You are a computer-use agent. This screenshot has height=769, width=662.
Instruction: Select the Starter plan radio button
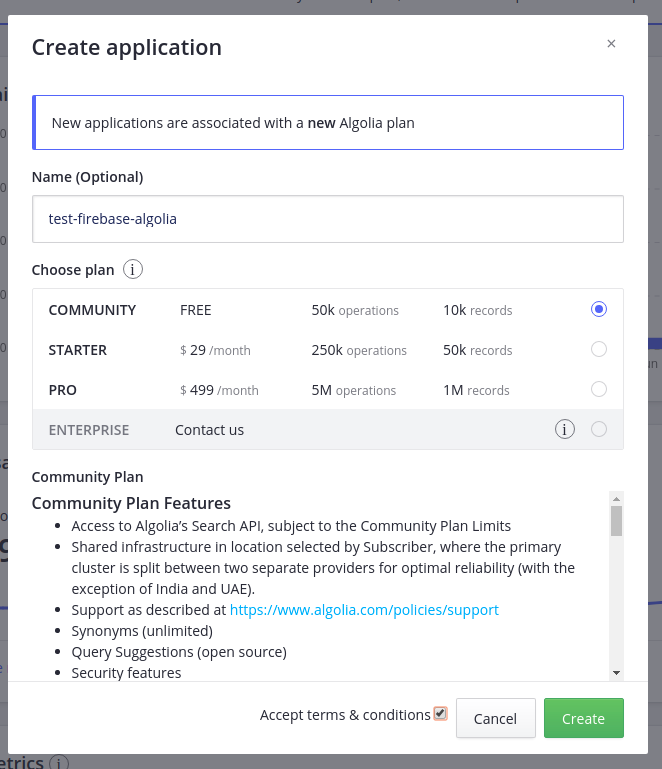[x=599, y=350]
